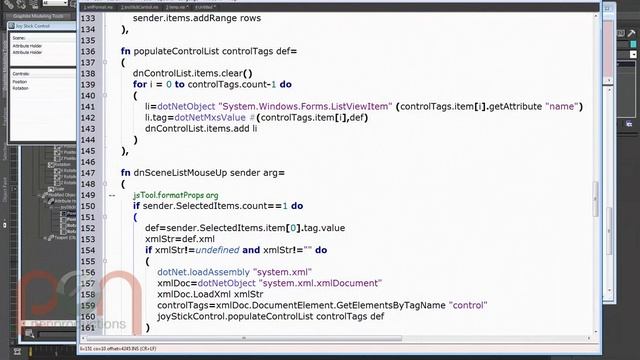Click the small icon below the command panel list
The height and width of the screenshot is (360, 640).
629,124
